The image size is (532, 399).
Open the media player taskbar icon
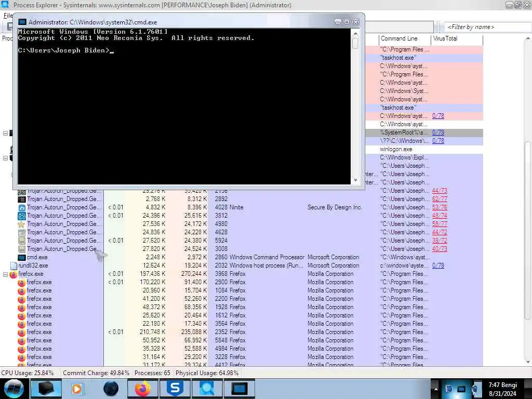[77, 389]
